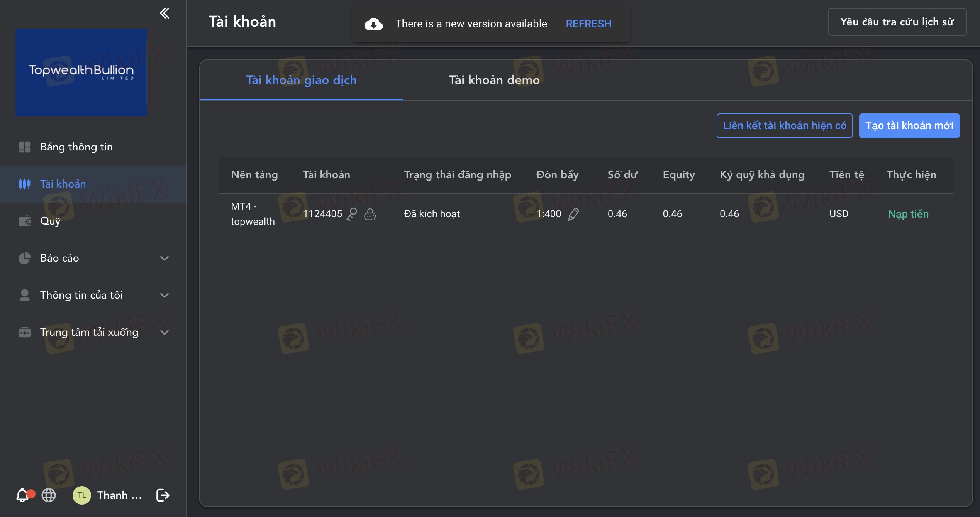Expand the Thông tin của tôi section
Screen dimensions: 980x517
click(x=164, y=295)
